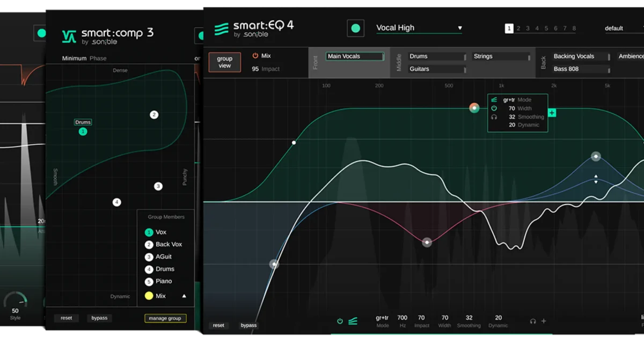644x338 pixels.
Task: Switch to state slot 3
Action: tap(528, 28)
